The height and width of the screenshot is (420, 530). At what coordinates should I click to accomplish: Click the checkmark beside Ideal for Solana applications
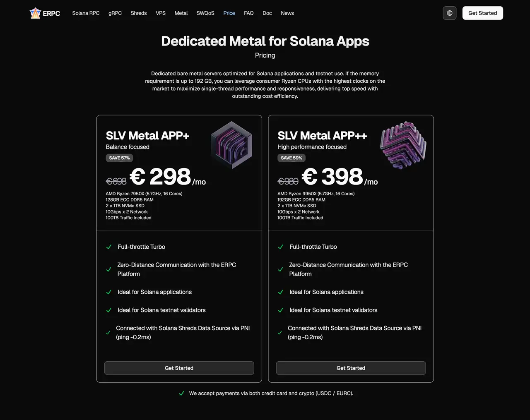(x=109, y=292)
